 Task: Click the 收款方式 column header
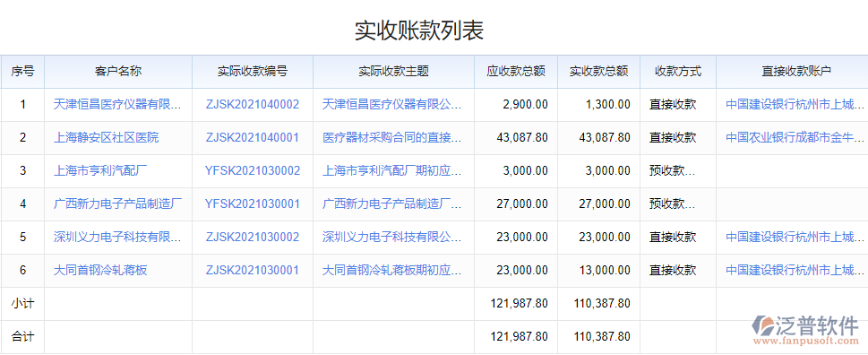678,71
